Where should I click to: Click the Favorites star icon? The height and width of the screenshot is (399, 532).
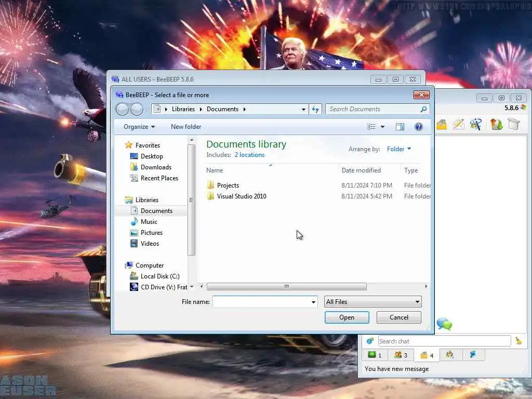click(x=129, y=145)
